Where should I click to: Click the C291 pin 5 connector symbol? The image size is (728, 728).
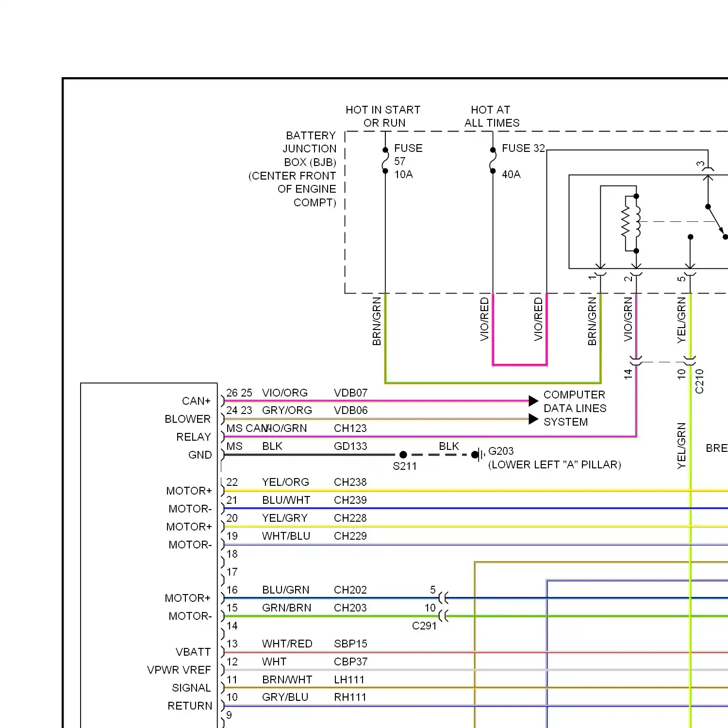click(444, 598)
